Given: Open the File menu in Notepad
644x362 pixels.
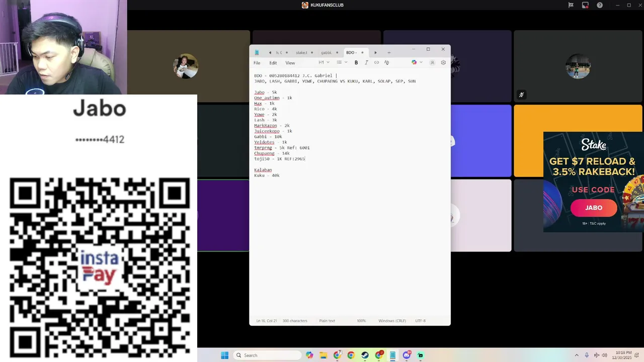Looking at the screenshot, I should coord(257,63).
